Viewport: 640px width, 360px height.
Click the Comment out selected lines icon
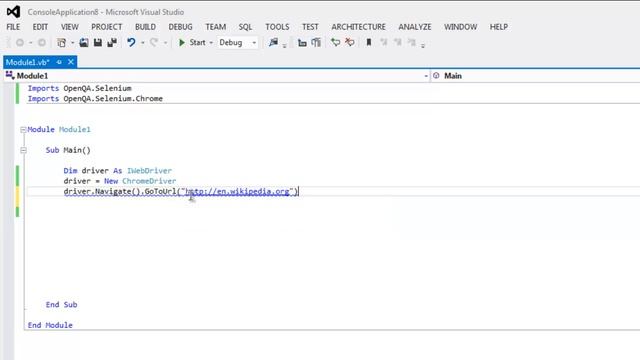click(336, 42)
